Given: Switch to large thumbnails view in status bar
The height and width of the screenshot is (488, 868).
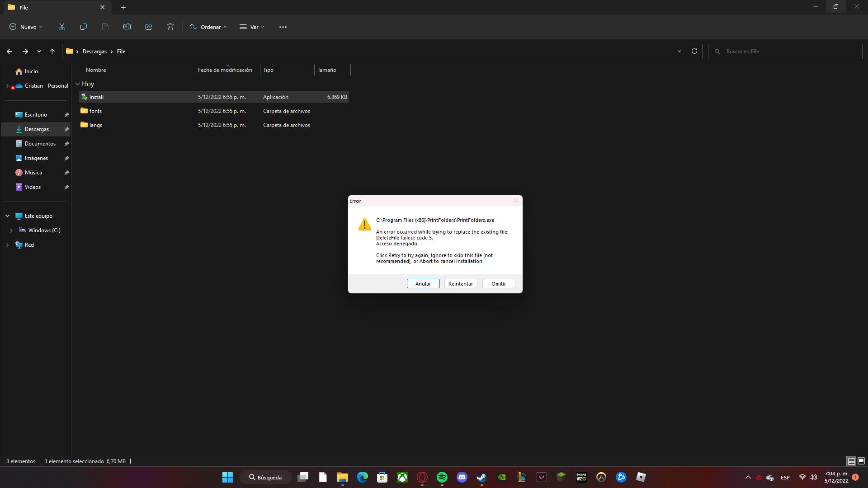Looking at the screenshot, I should 861,461.
